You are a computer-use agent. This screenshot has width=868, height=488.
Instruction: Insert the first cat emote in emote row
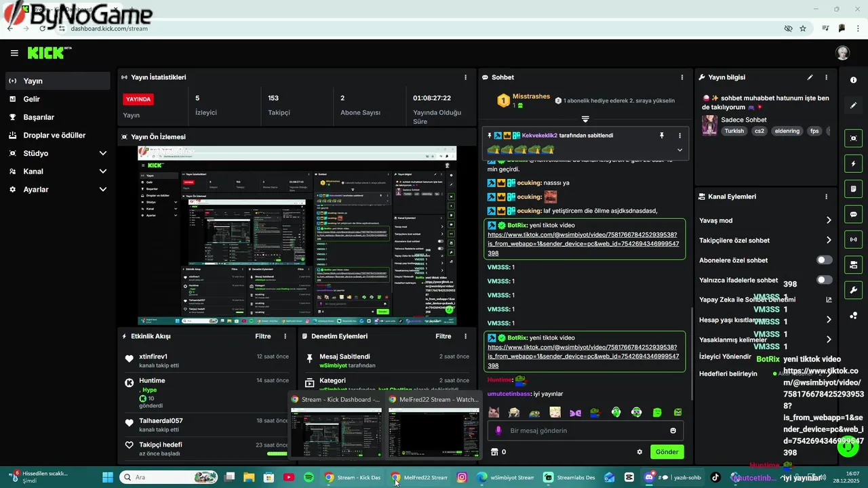(x=494, y=412)
